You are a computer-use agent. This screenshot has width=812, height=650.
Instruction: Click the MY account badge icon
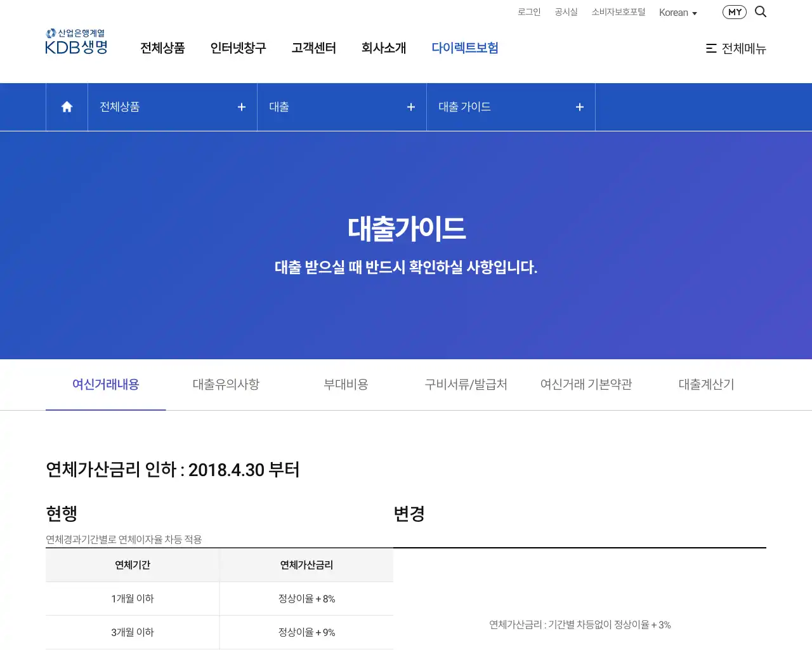(734, 12)
